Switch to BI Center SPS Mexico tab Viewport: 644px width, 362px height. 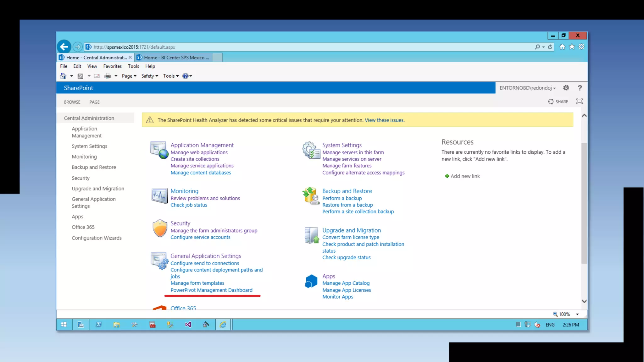[174, 58]
